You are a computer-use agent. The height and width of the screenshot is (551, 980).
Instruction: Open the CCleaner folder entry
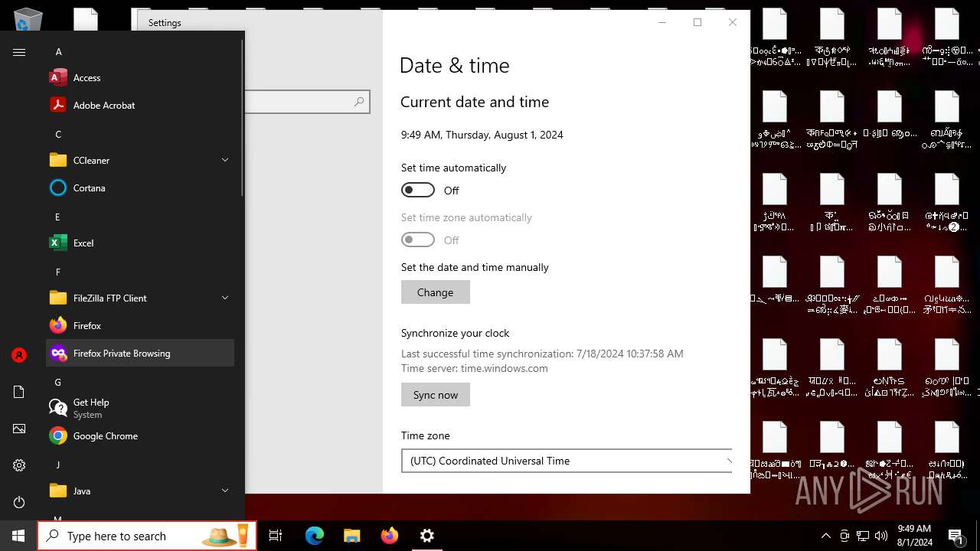(140, 160)
